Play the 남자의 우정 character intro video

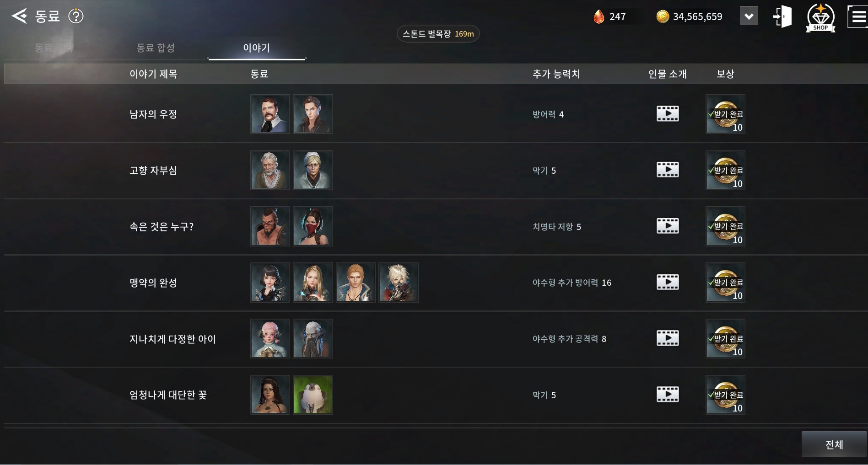coord(668,113)
